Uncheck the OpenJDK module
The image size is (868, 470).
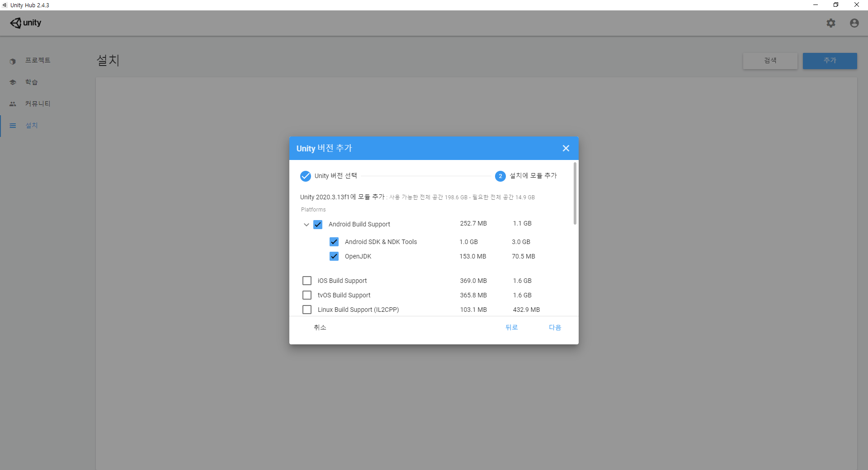pyautogui.click(x=334, y=256)
